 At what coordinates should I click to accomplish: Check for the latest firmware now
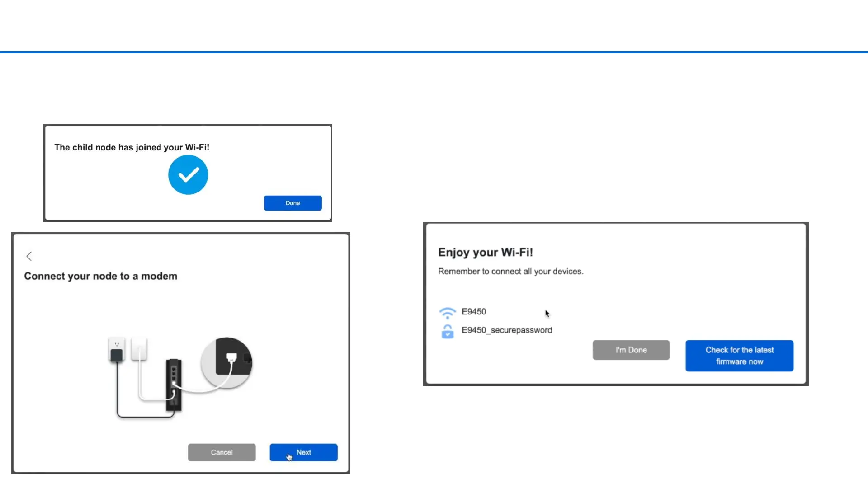pos(740,356)
